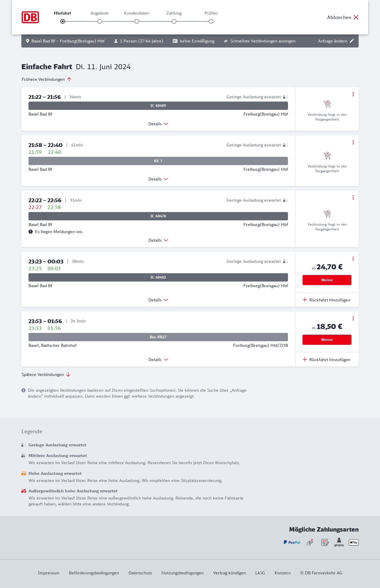This screenshot has width=380, height=588.
Task: Click Weiter for the 18,50 € offer
Action: (x=327, y=340)
